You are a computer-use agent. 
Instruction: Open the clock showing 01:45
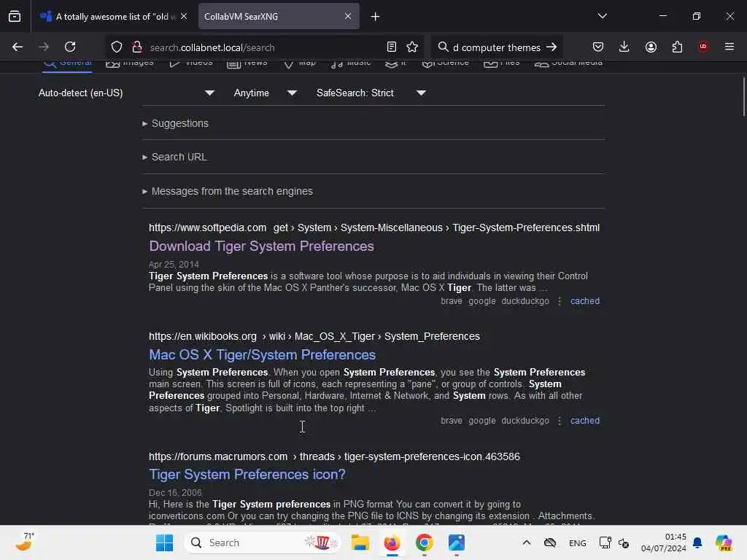pyautogui.click(x=664, y=542)
